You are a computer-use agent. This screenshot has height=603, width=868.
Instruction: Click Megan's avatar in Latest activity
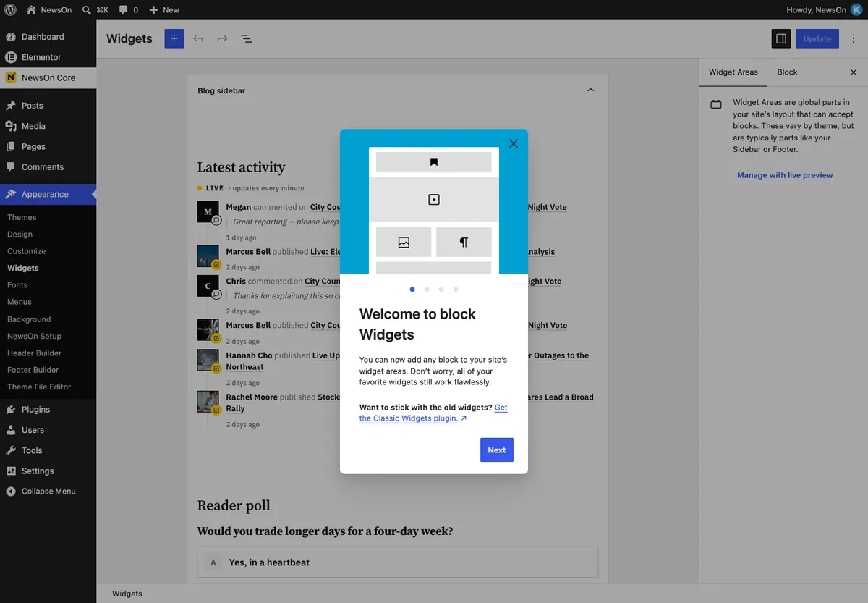[x=208, y=212]
